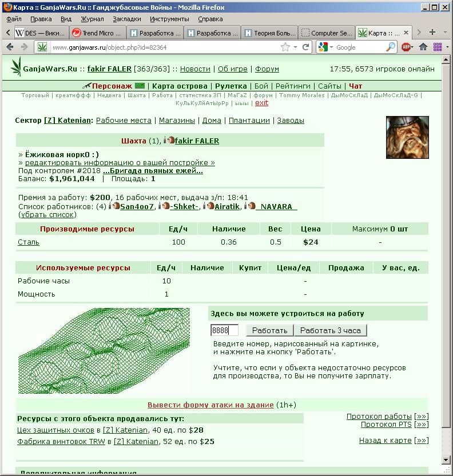Open the Вид menu
453x476 pixels.
tap(66, 19)
